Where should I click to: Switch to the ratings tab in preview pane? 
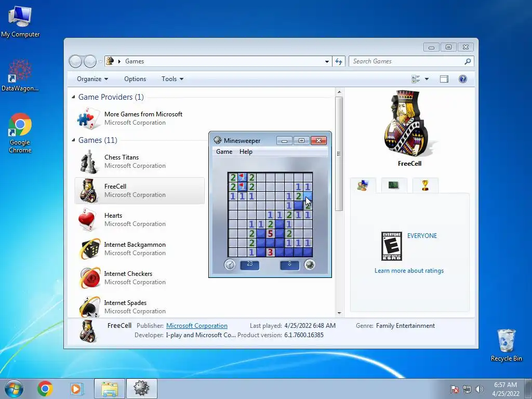[363, 185]
